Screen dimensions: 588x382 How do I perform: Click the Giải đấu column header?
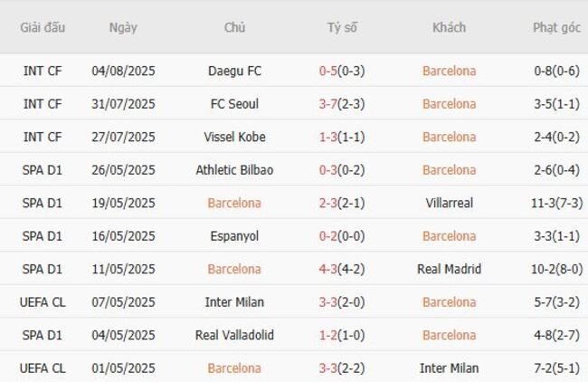point(43,27)
